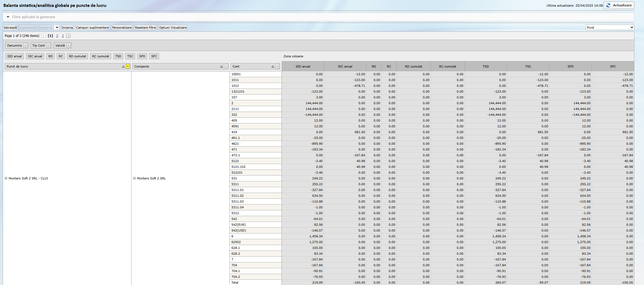Expand Filtre aplicate la generare panel
This screenshot has width=644, height=285.
tap(8, 17)
